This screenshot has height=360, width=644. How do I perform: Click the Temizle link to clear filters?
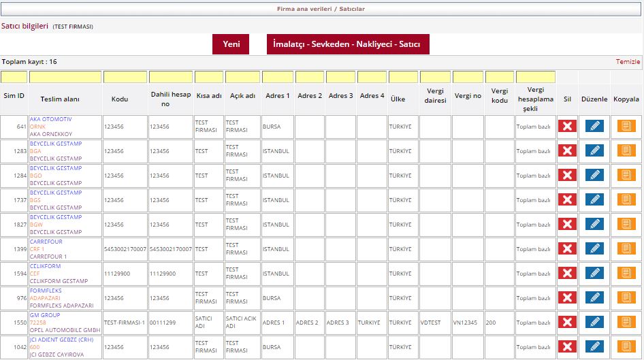pyautogui.click(x=628, y=61)
